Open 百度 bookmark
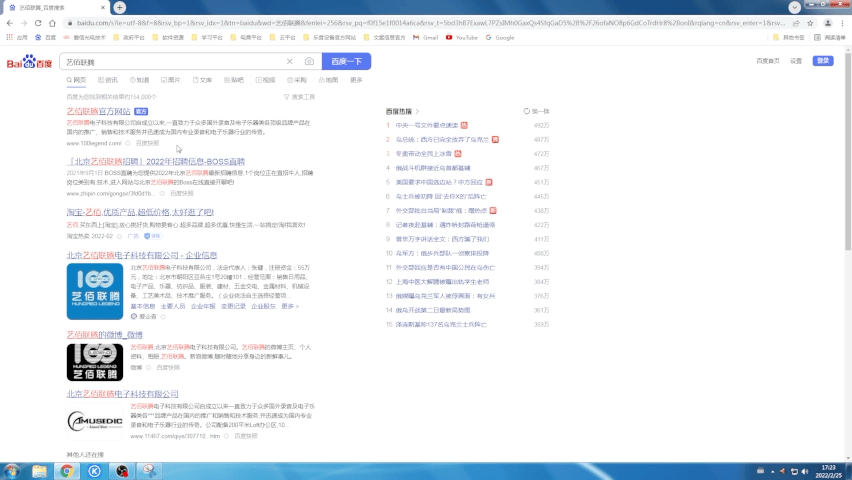This screenshot has height=480, width=852. tap(46, 38)
